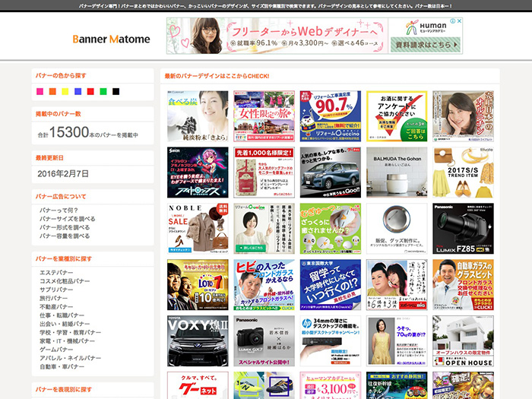Select the red color swatch
Image resolution: width=532 pixels, height=399 pixels.
tap(90, 92)
